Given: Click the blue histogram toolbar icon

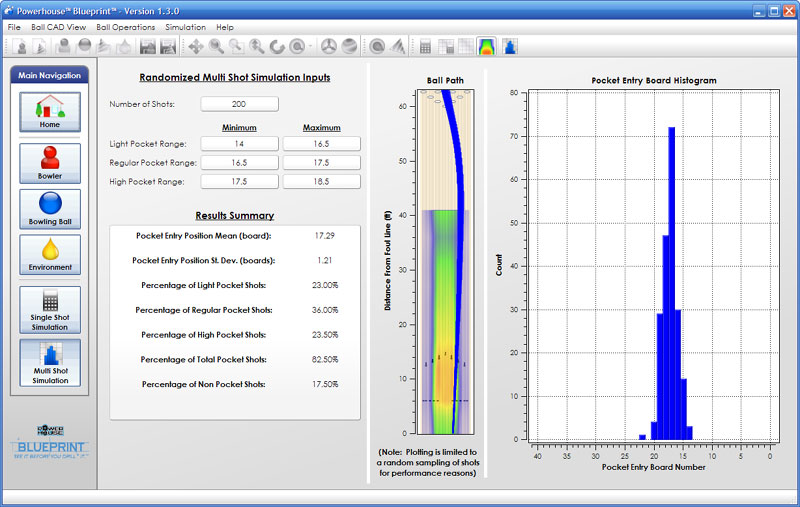Looking at the screenshot, I should pos(510,47).
